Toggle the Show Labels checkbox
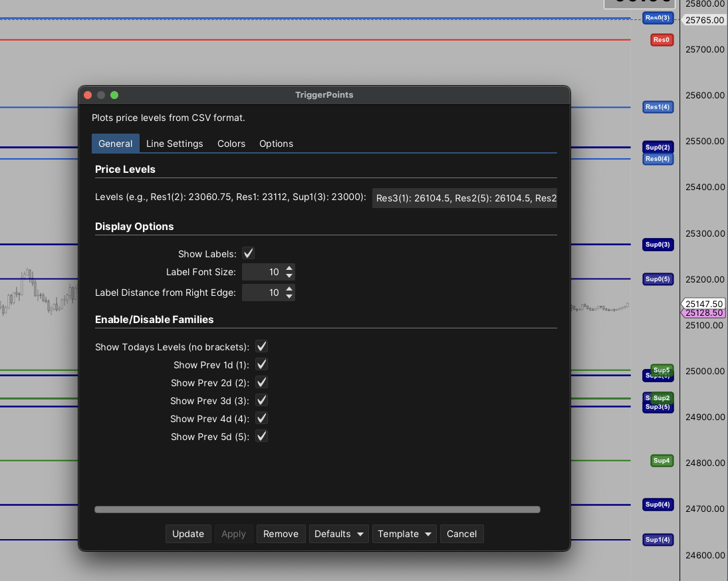Image resolution: width=728 pixels, height=581 pixels. click(248, 253)
